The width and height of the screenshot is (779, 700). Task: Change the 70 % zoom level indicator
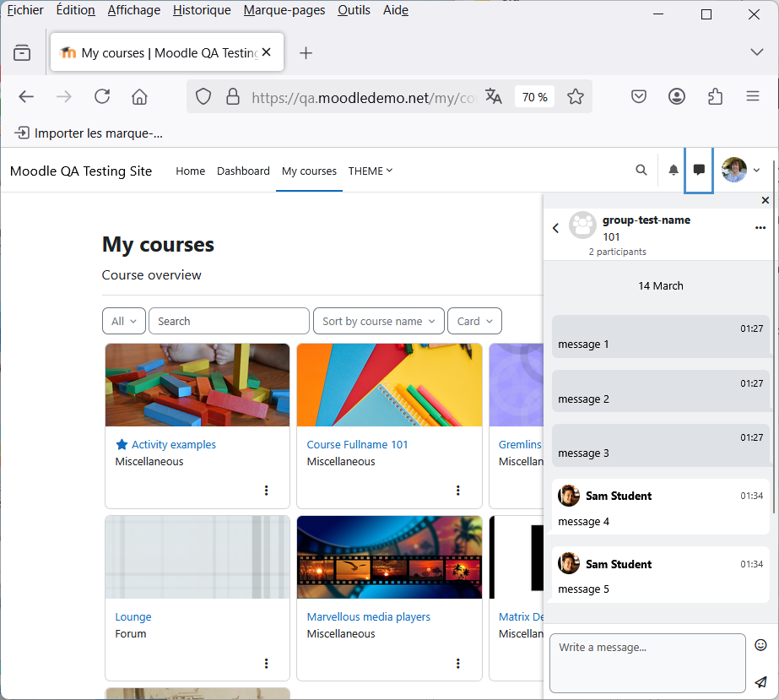534,97
